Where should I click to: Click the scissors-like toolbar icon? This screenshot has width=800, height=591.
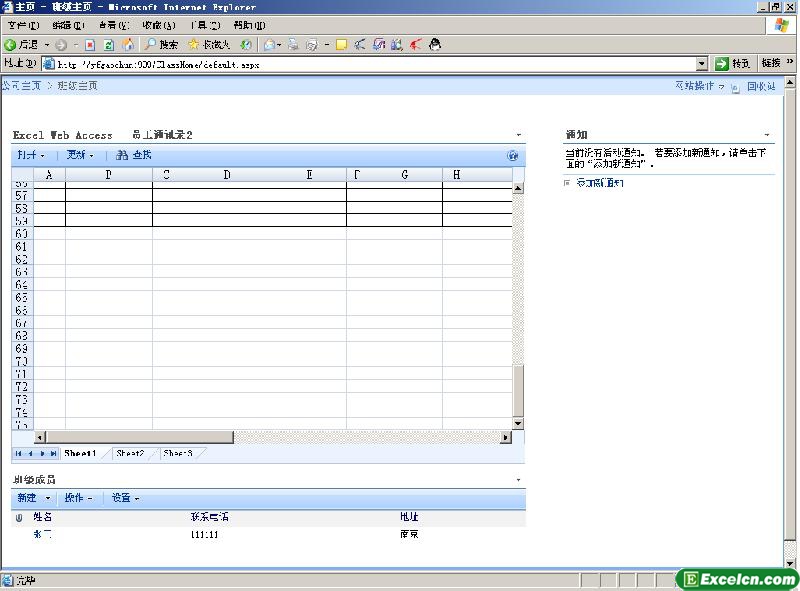[360, 45]
